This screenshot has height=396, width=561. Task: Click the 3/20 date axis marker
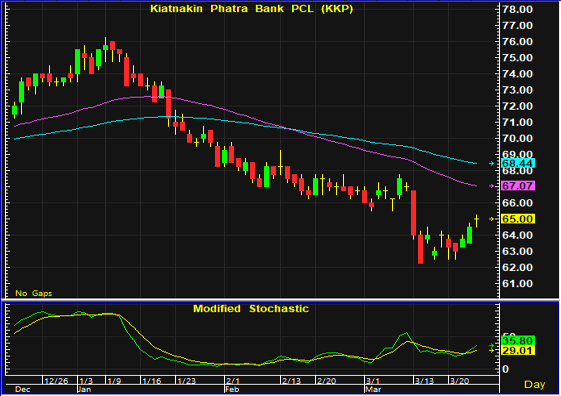click(x=460, y=381)
